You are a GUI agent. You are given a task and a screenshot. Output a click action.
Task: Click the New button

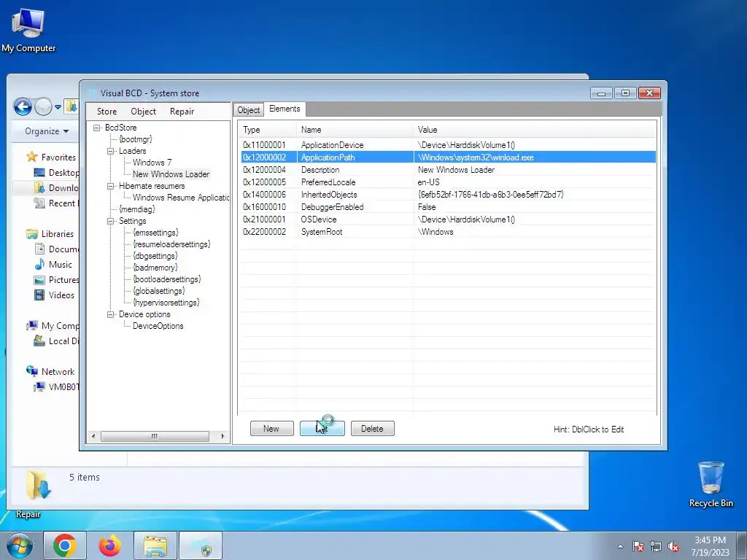pyautogui.click(x=271, y=429)
